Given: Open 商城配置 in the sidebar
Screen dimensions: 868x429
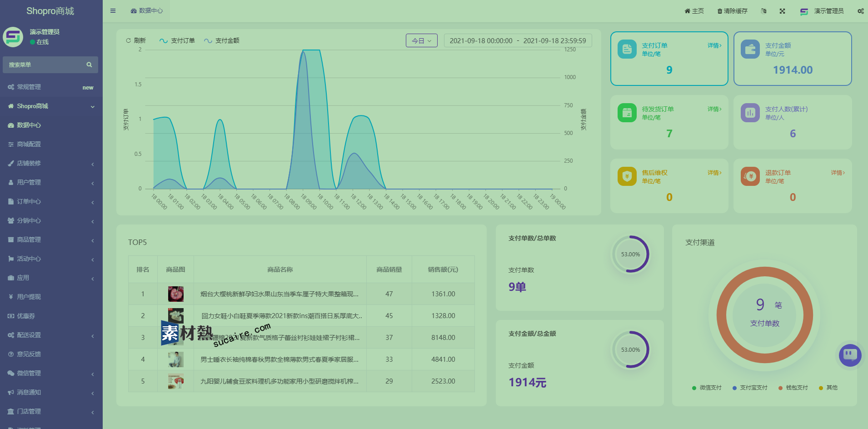Looking at the screenshot, I should [29, 144].
